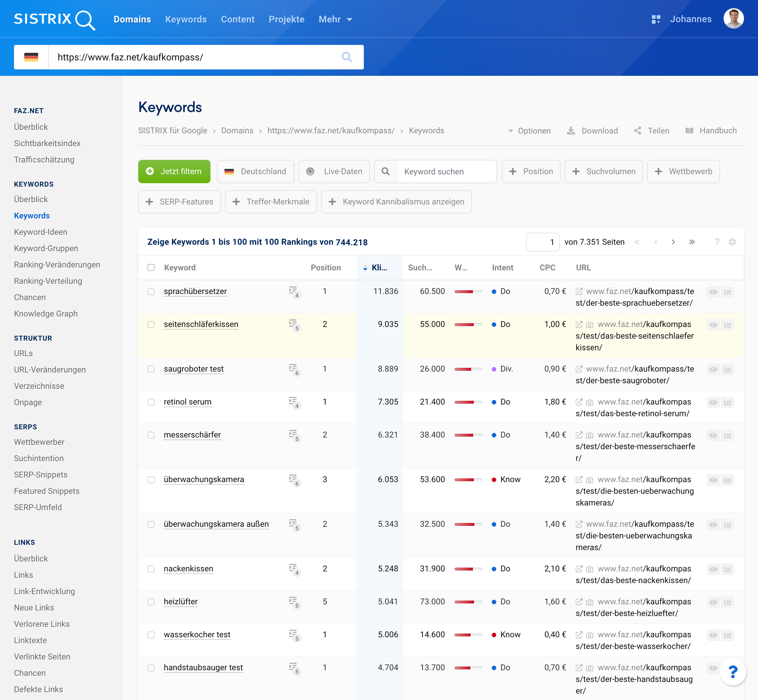This screenshot has width=758, height=700.
Task: Tick the select-all checkbox in table header
Action: [x=151, y=268]
